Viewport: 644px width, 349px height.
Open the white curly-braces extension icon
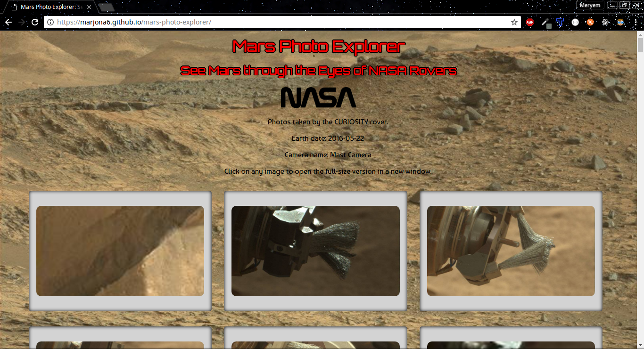[575, 22]
